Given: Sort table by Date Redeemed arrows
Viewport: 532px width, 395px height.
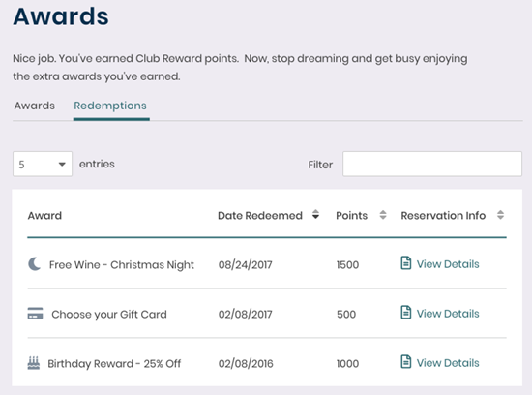Looking at the screenshot, I should (x=315, y=215).
